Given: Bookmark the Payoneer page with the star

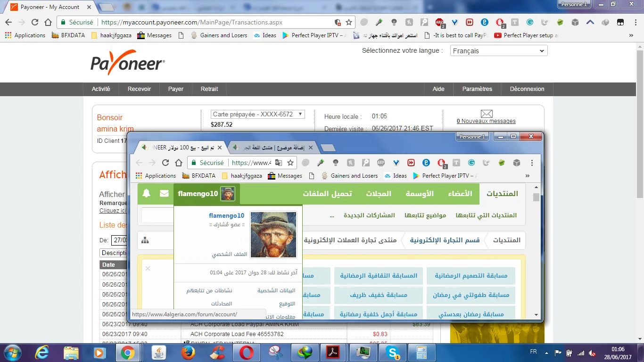Looking at the screenshot, I should point(349,22).
